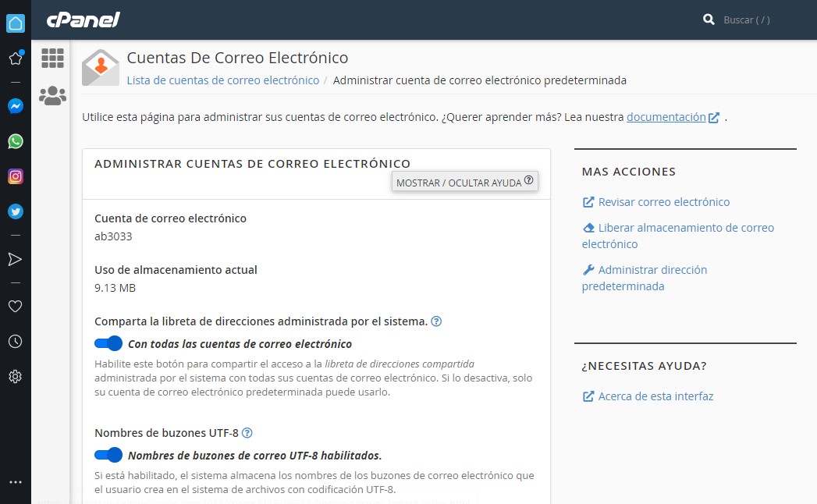Click Acerca de esta interfaz link
Screen dimensions: 817x504
click(655, 396)
